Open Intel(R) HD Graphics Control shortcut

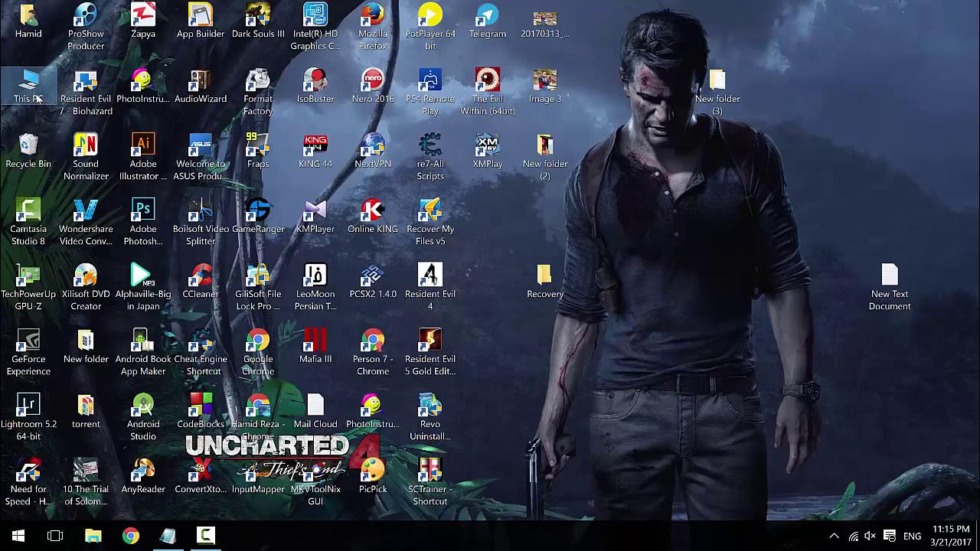315,26
